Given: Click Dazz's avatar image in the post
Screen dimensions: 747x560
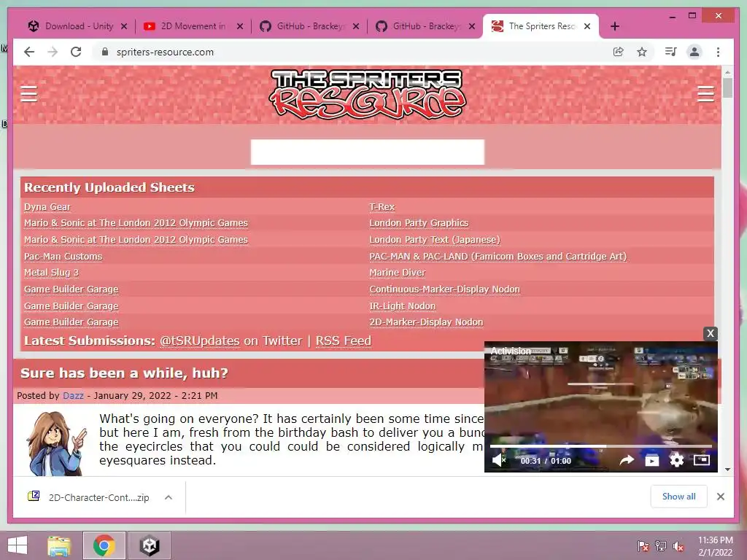Looking at the screenshot, I should tap(57, 443).
